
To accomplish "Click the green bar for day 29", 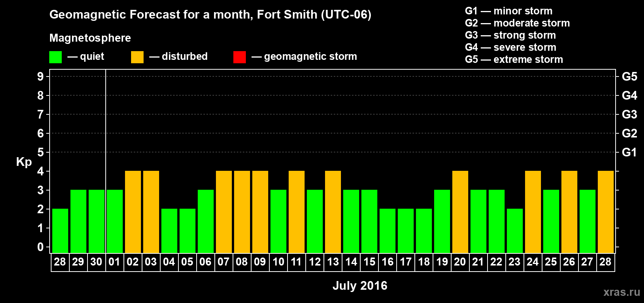I will coord(78,222).
